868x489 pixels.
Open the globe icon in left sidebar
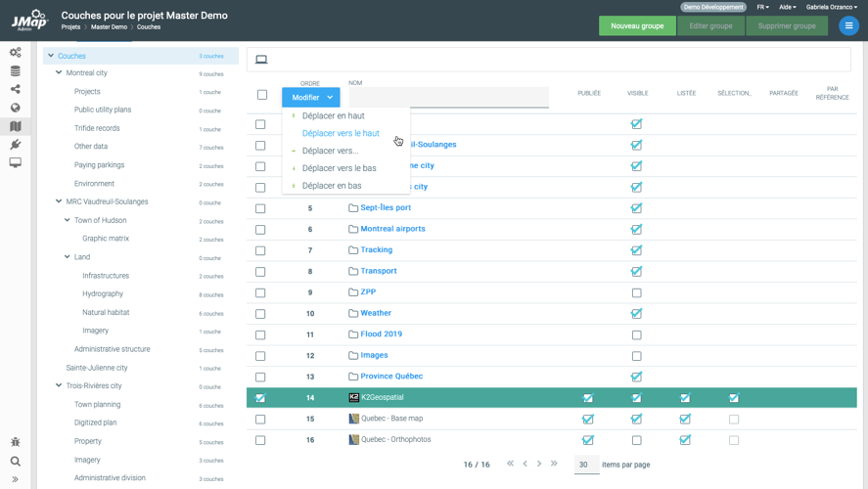(x=15, y=109)
